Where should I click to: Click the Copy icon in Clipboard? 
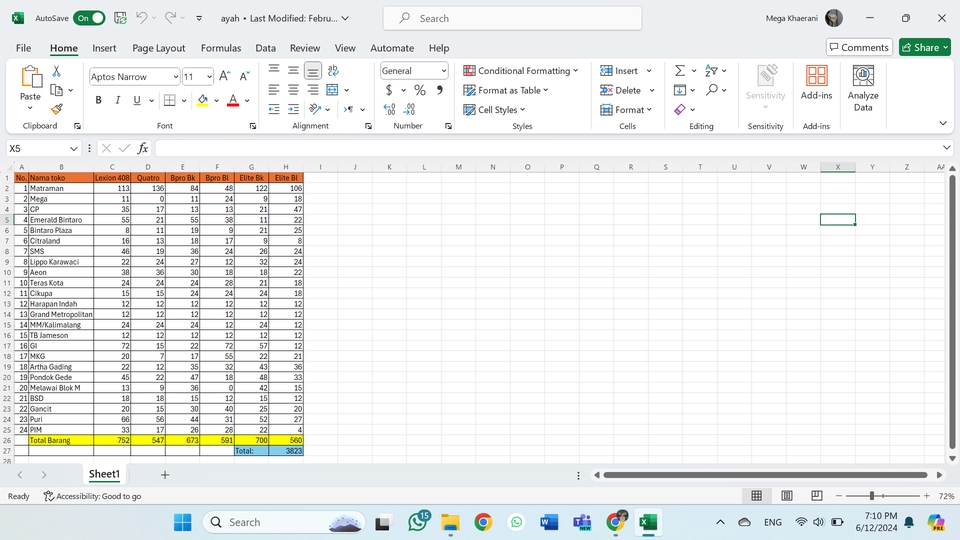(56, 90)
